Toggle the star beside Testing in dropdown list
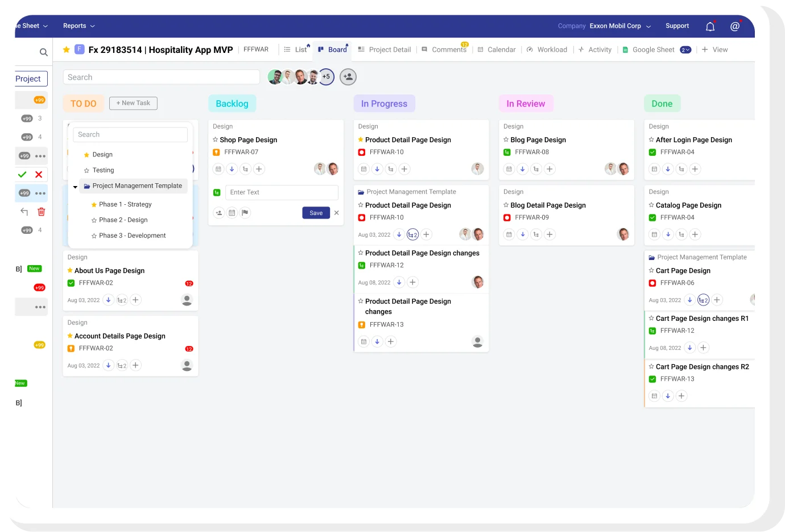The height and width of the screenshot is (532, 785). tap(86, 170)
